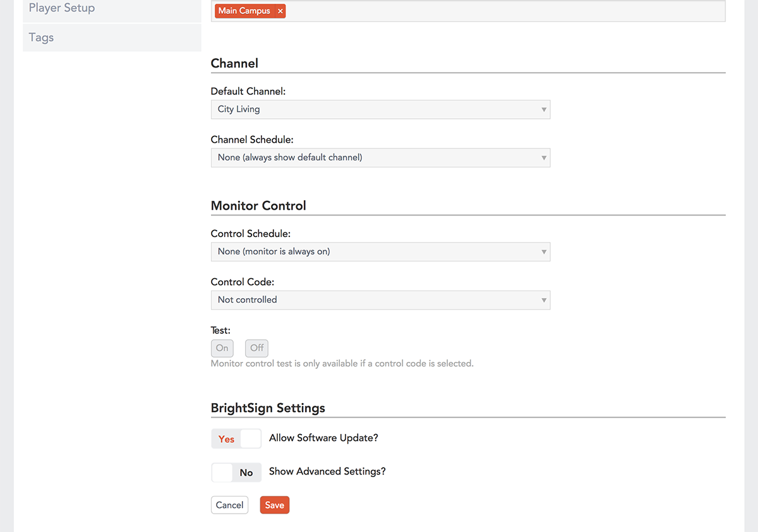
Task: Save the player settings
Action: [x=274, y=505]
